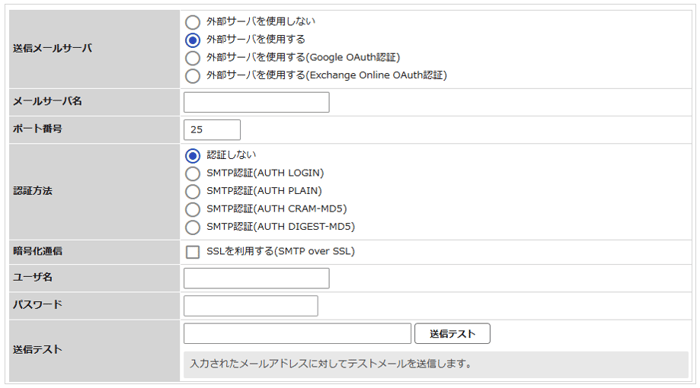Screen dimensions: 700x388
Task: Select 外部サーバを使用しない radio option
Action: (x=192, y=22)
